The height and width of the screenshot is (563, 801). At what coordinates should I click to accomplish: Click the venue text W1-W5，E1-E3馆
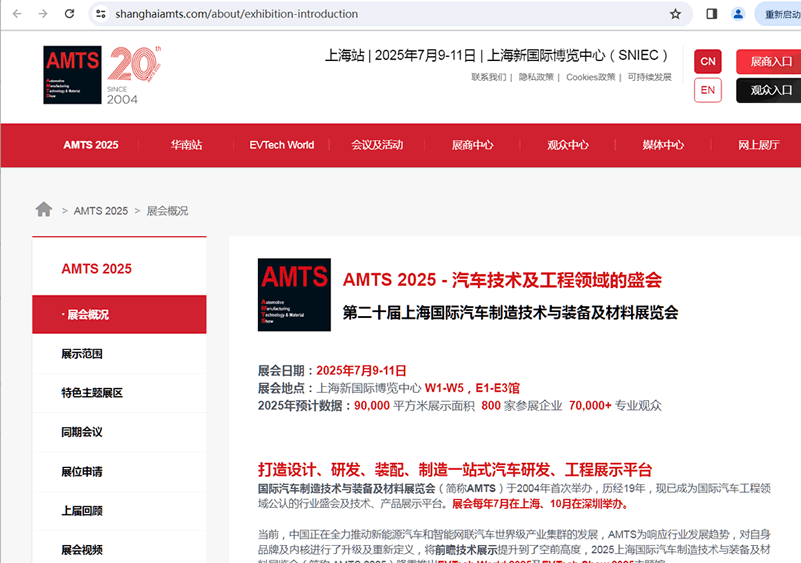coord(472,388)
